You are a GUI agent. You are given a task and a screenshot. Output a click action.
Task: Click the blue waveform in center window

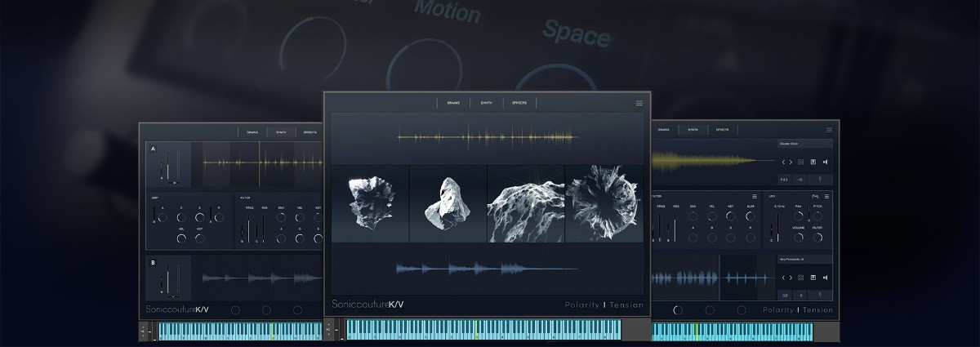(x=488, y=268)
